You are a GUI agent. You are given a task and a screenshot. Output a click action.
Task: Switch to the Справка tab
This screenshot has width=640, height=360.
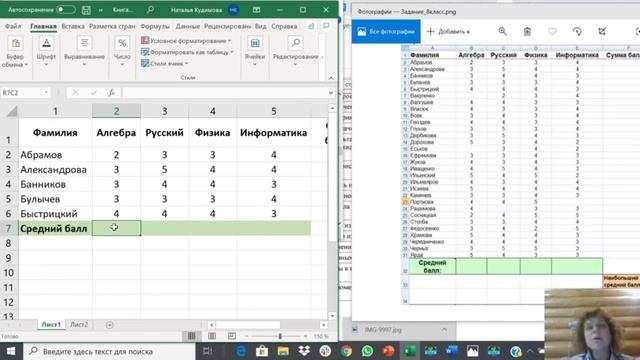pyautogui.click(x=284, y=26)
